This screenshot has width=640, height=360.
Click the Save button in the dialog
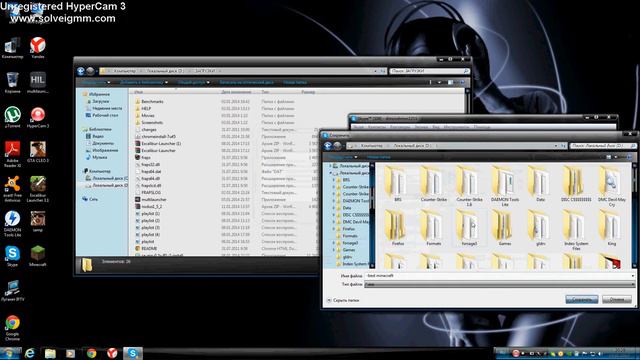(582, 300)
